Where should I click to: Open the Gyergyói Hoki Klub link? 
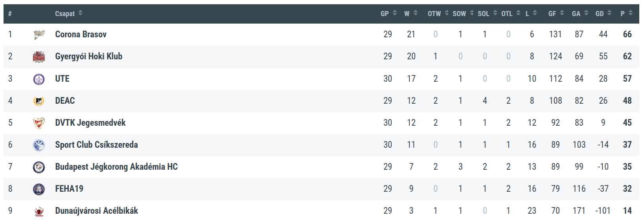click(89, 57)
